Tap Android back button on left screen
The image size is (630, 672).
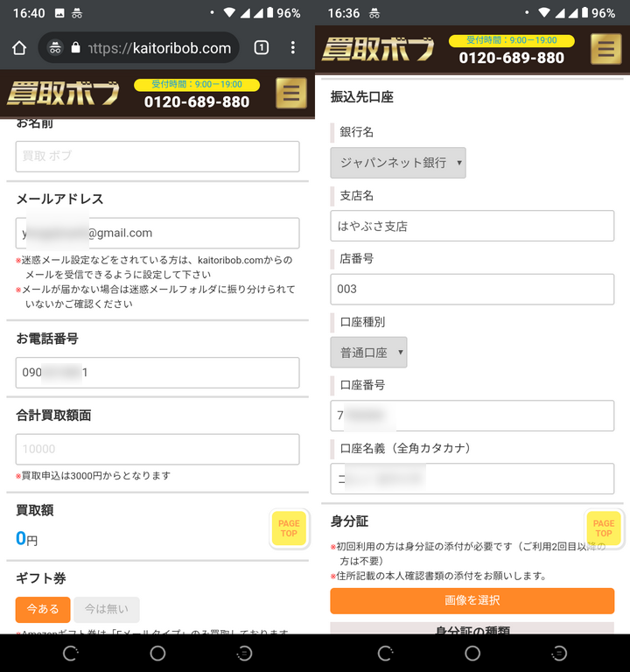71,653
